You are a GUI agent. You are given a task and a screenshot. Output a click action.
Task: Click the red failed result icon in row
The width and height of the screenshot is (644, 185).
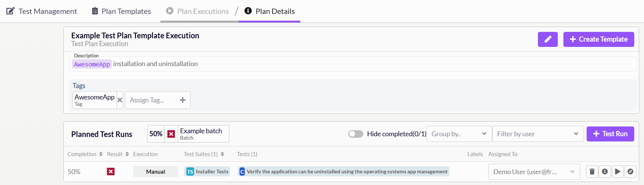coord(111,171)
